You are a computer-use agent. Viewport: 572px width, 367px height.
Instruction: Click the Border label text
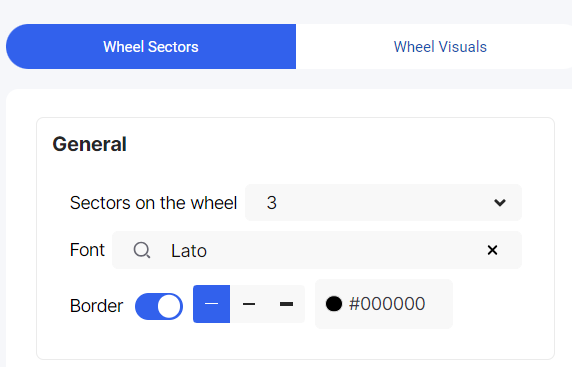point(96,306)
